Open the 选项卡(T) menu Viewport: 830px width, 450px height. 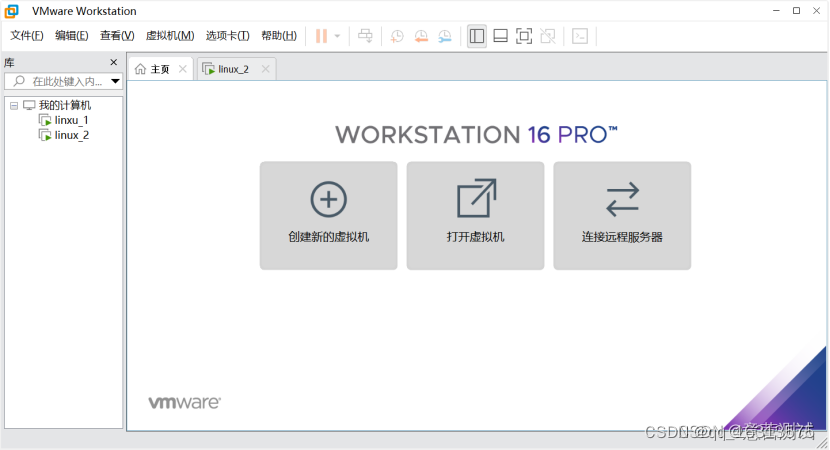point(228,35)
